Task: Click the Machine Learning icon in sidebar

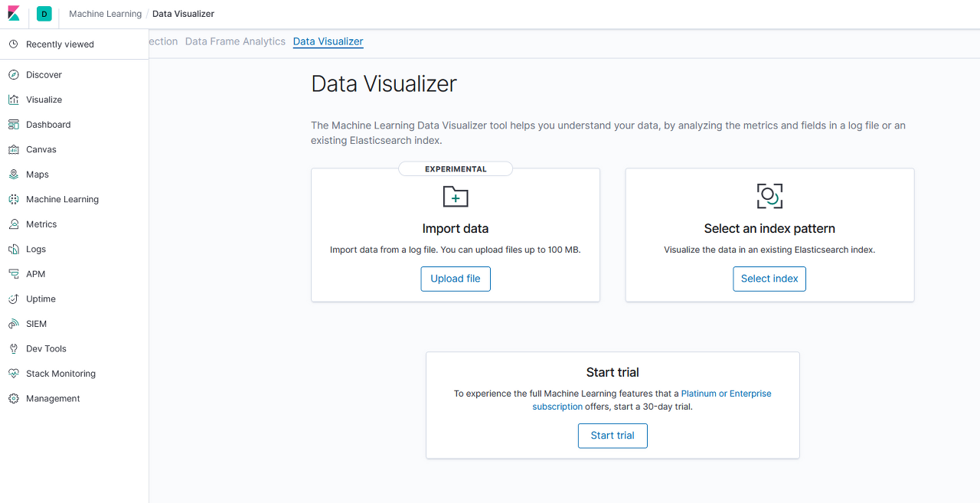Action: pyautogui.click(x=13, y=199)
